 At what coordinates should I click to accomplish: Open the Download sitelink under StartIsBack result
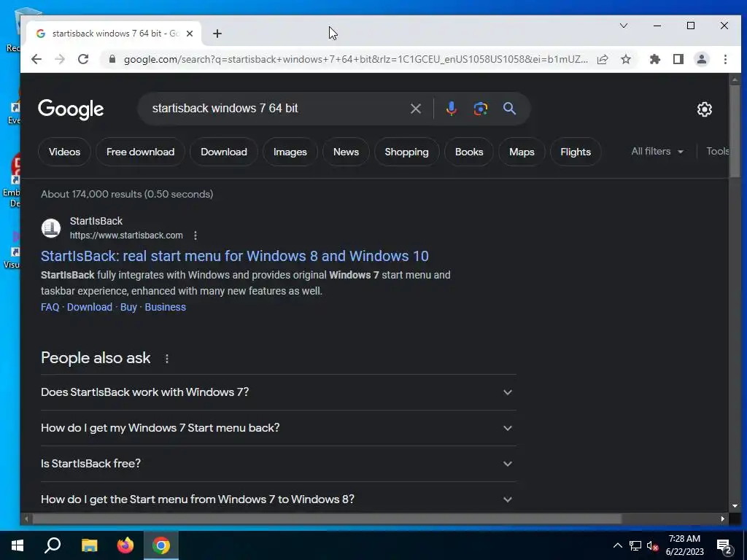tap(90, 307)
